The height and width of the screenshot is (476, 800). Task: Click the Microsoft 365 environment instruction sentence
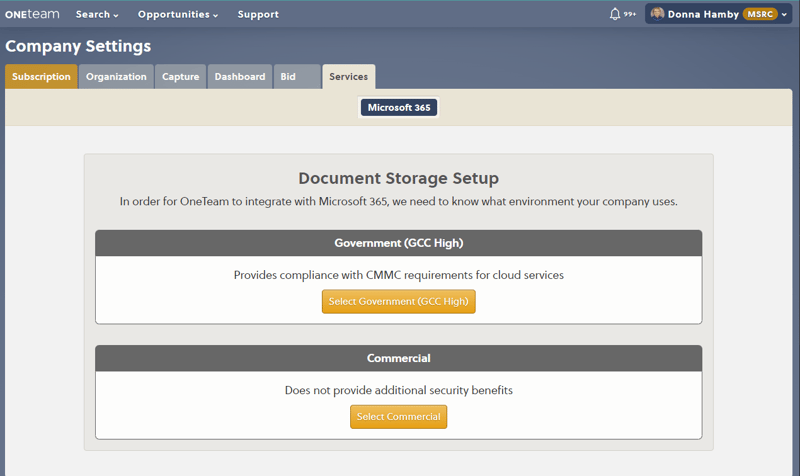[398, 202]
